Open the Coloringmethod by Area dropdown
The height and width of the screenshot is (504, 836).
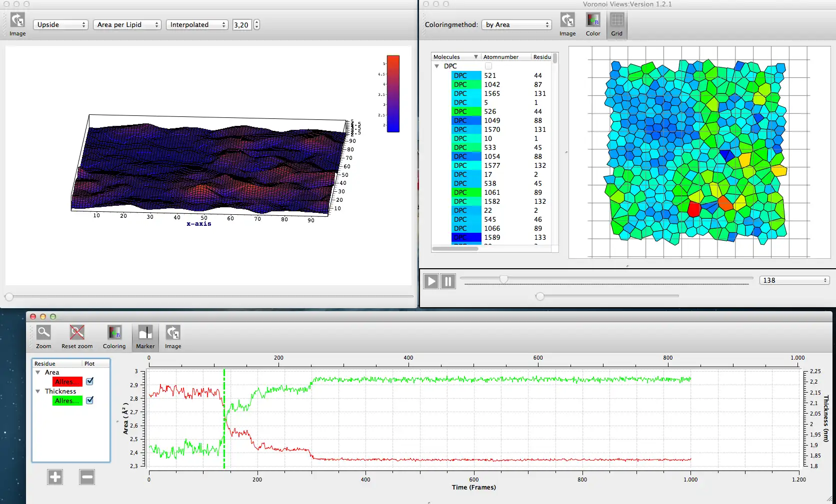(x=516, y=24)
